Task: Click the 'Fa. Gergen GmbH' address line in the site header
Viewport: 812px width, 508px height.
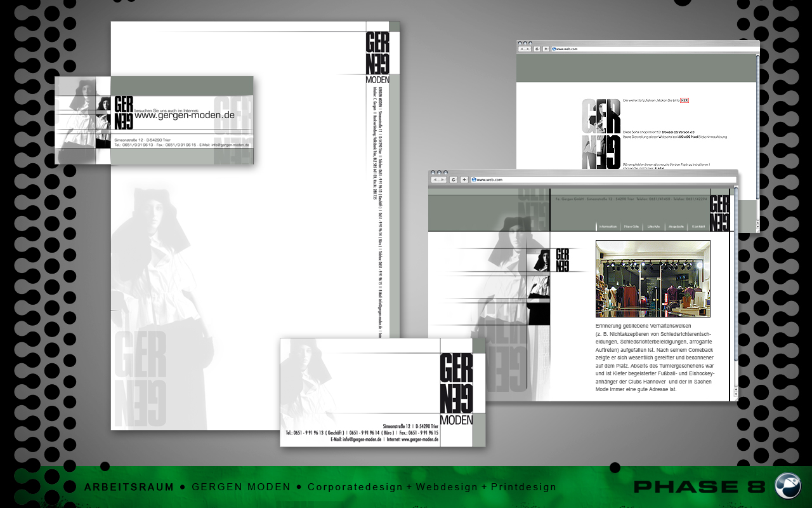Action: pos(631,199)
